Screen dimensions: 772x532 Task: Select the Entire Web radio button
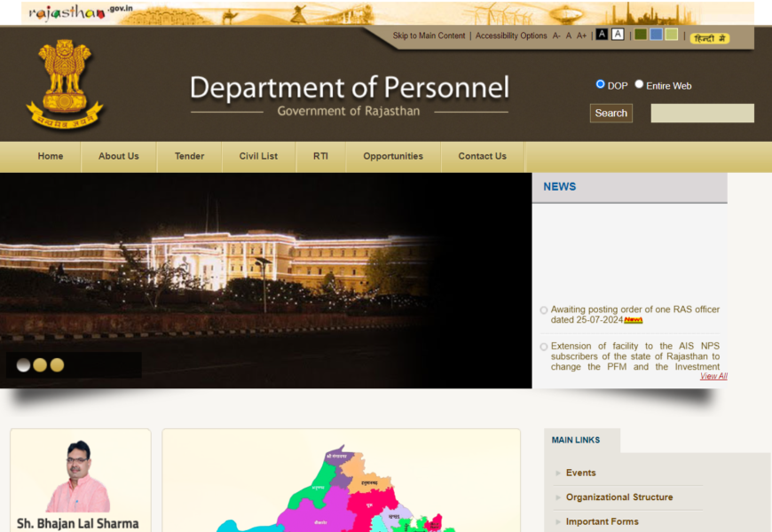click(639, 84)
